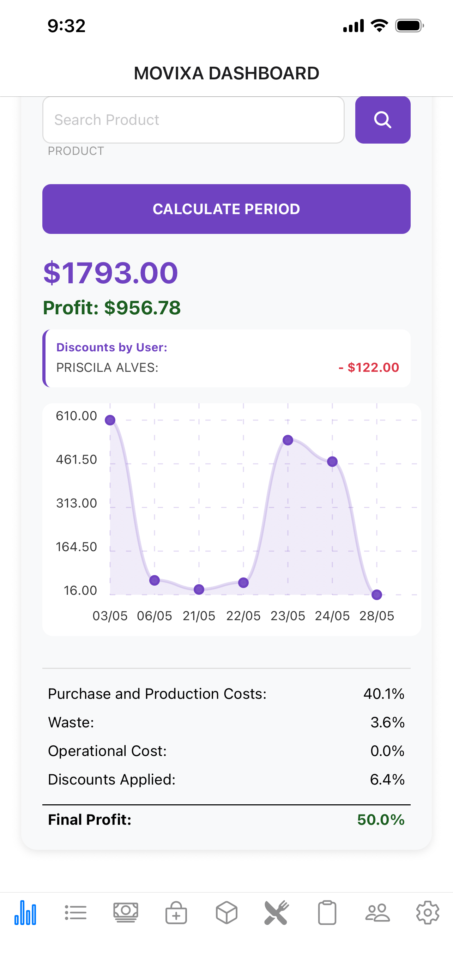
Task: Tap the 03/05 date label
Action: (110, 616)
